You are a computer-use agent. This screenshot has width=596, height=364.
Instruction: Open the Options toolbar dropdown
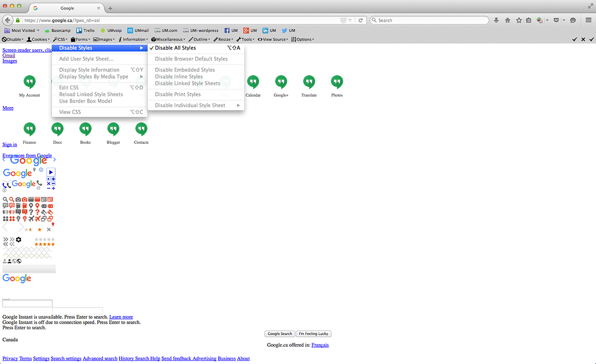pos(303,39)
